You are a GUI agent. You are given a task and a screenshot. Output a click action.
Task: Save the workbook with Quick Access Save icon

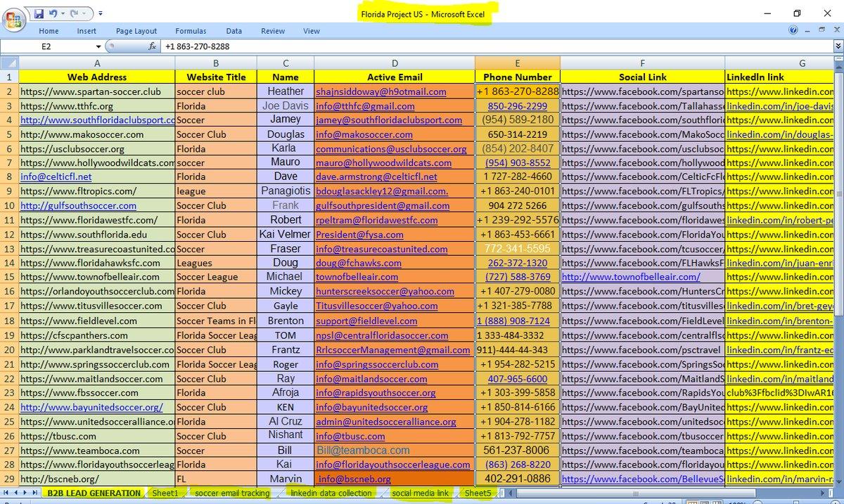pos(39,13)
